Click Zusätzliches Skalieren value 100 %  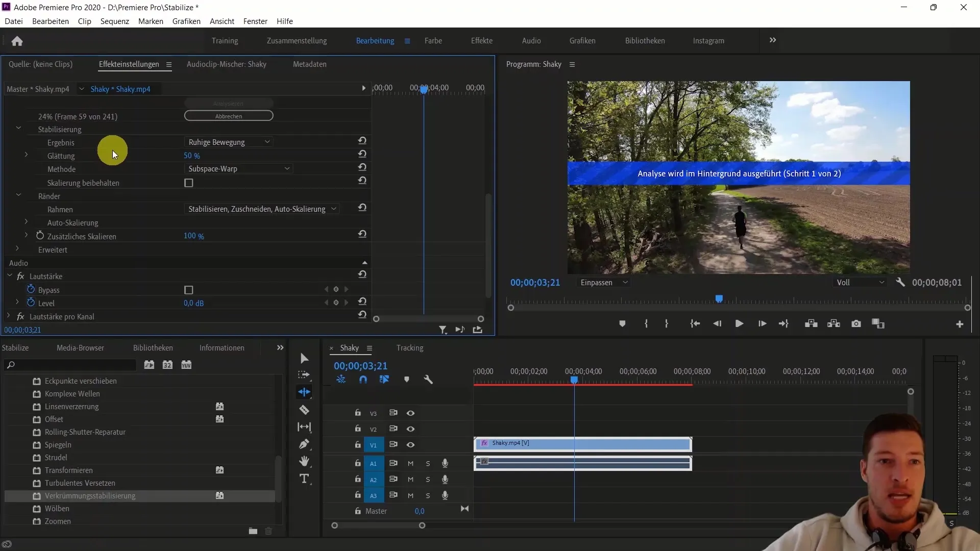coord(194,236)
